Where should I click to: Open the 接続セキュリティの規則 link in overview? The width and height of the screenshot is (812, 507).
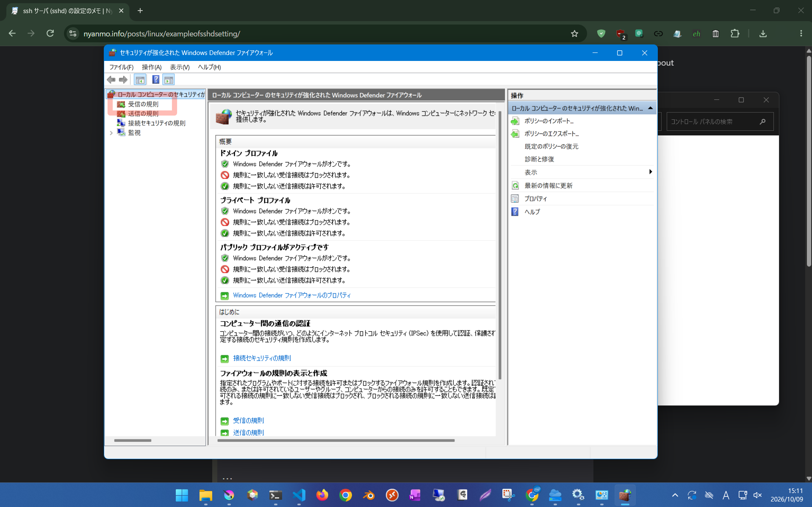(x=262, y=358)
